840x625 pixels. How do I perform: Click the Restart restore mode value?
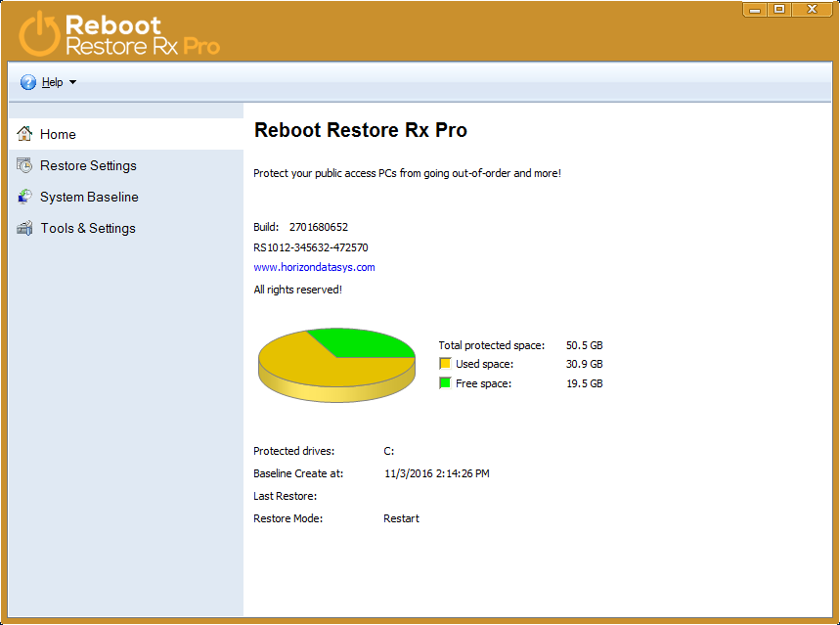pos(401,518)
